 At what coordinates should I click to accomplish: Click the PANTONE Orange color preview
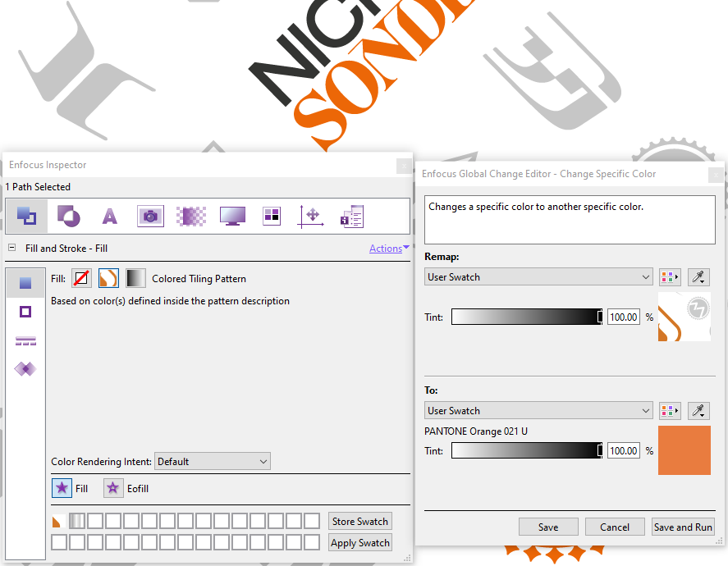[685, 450]
